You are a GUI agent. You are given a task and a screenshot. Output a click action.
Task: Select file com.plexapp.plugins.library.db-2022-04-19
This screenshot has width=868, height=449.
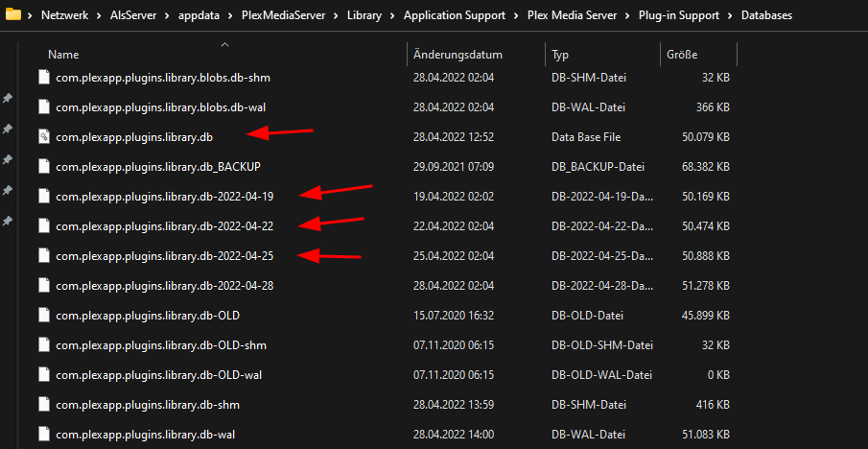pos(164,197)
